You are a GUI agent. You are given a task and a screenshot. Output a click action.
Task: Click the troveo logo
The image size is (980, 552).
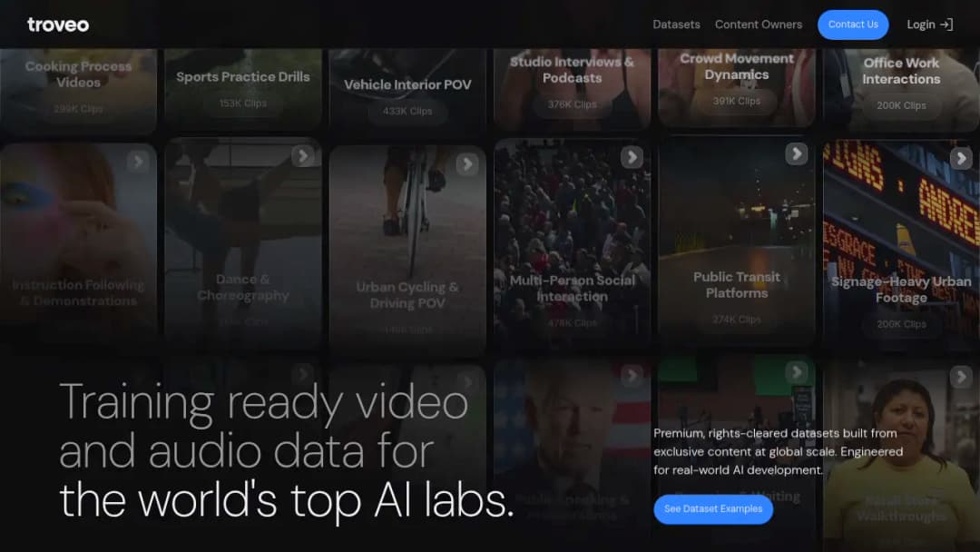tap(58, 25)
